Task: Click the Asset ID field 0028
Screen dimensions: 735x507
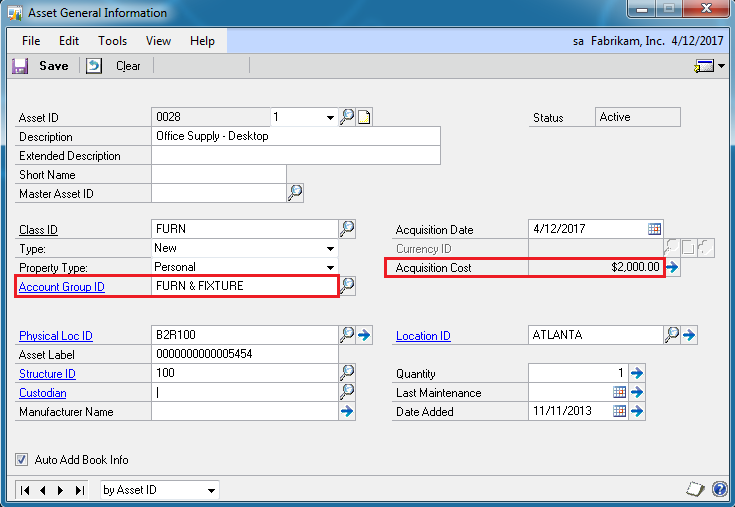Action: coord(211,117)
